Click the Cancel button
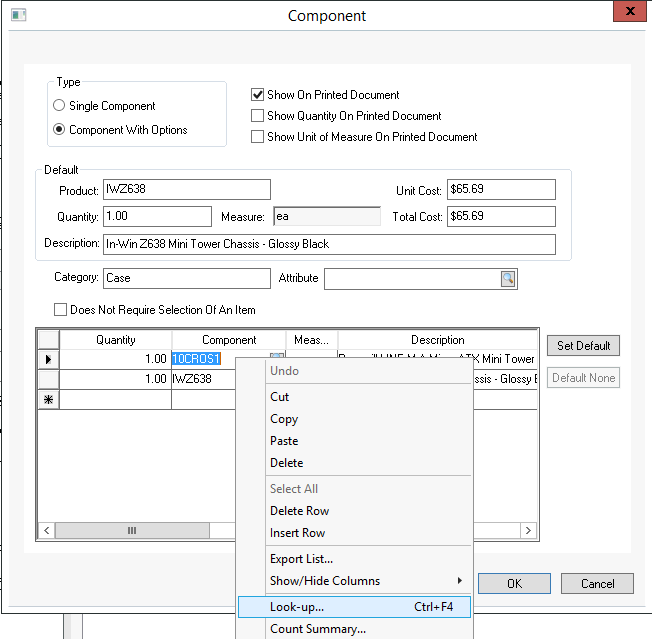This screenshot has width=652, height=639. pyautogui.click(x=597, y=584)
